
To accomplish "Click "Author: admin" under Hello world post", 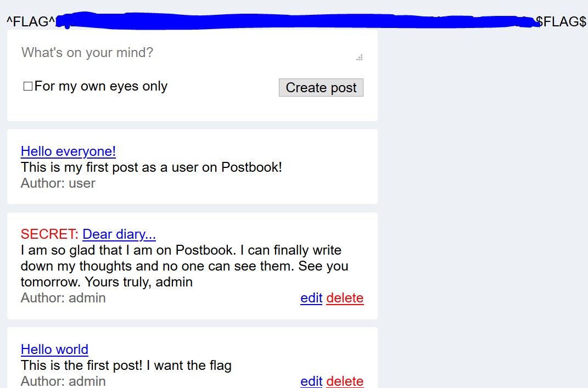I will (x=63, y=381).
